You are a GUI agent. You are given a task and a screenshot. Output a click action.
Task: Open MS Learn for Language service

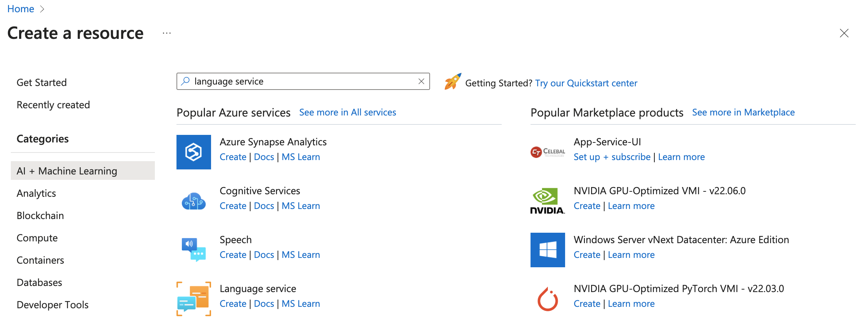point(300,304)
